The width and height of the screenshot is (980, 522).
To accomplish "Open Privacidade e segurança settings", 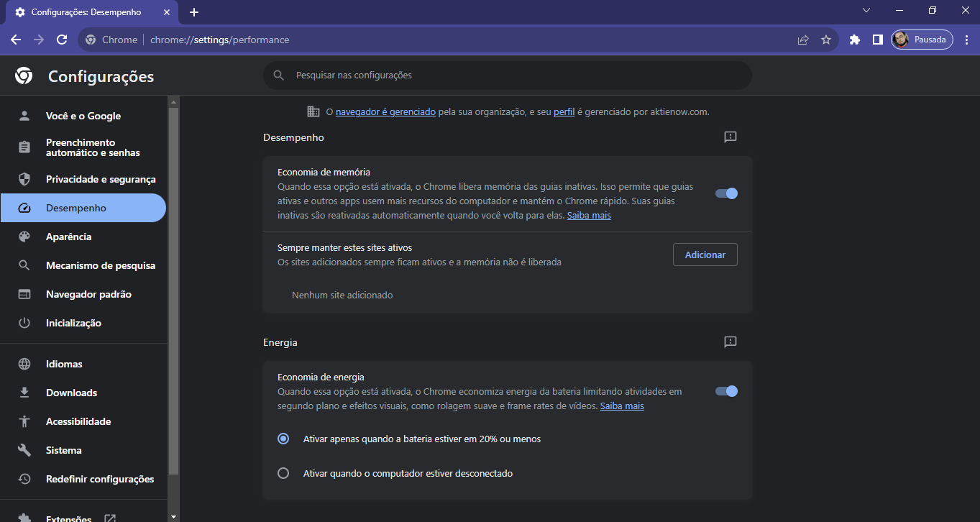I will click(x=101, y=179).
